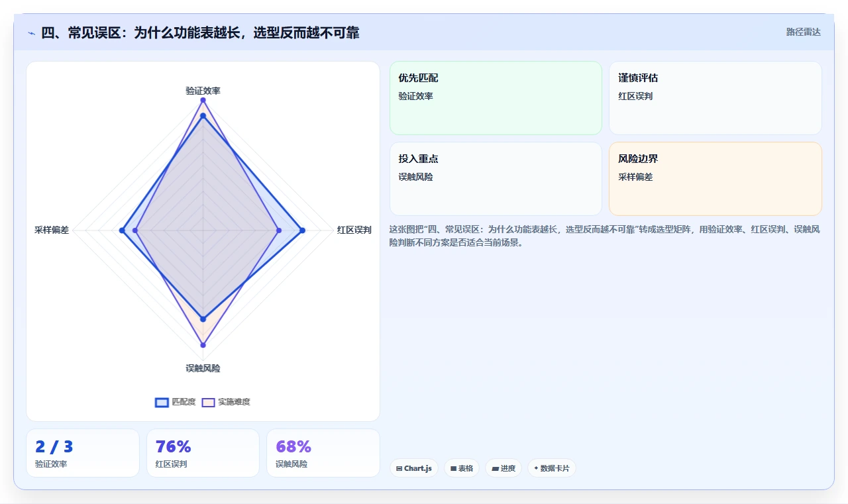Click the Chart.js tag
The image size is (848, 504).
[x=414, y=468]
